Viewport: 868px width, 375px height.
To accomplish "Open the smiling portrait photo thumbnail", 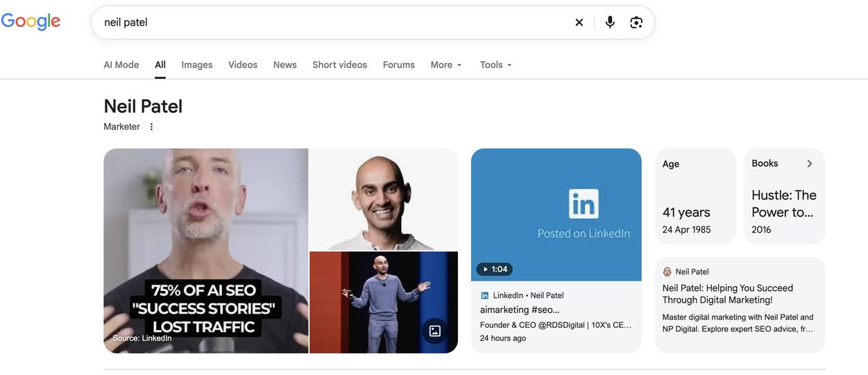I will tap(384, 199).
